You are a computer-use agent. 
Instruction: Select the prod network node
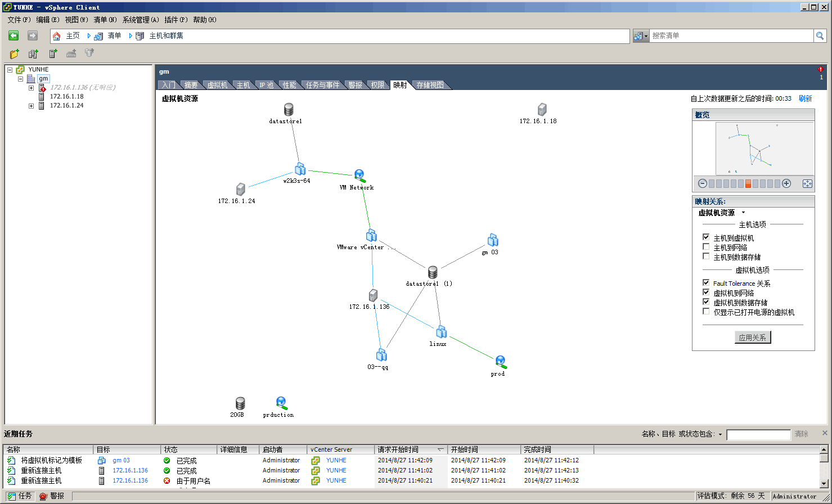coord(500,362)
